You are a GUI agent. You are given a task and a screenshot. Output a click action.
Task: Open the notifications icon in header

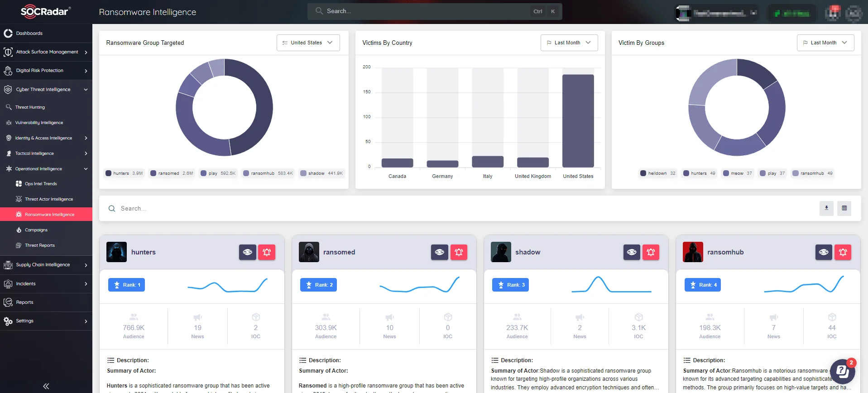pyautogui.click(x=833, y=13)
